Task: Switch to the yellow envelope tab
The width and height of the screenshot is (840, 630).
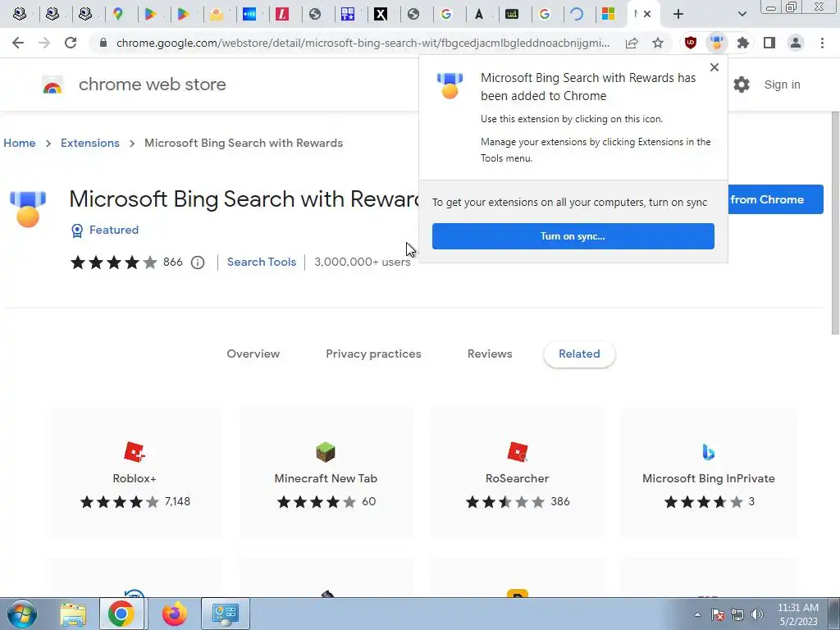Action: click(217, 15)
